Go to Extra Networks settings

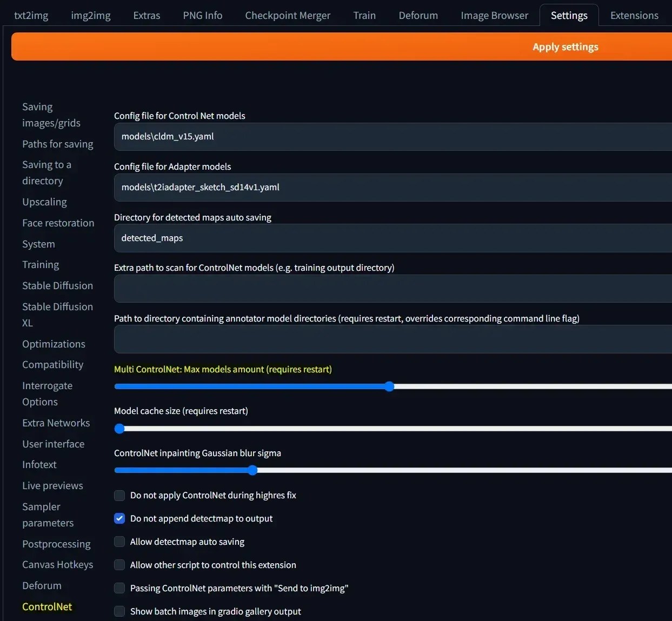(56, 423)
